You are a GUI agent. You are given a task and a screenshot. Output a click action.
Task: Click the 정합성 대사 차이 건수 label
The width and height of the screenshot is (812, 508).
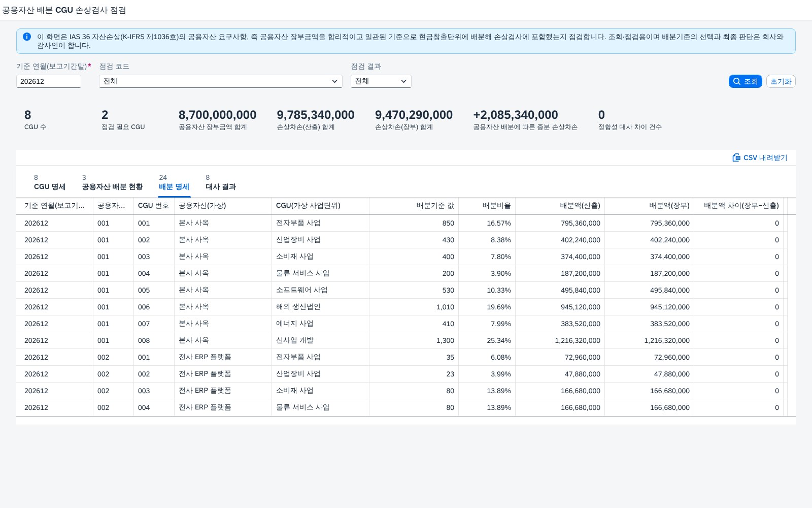630,127
